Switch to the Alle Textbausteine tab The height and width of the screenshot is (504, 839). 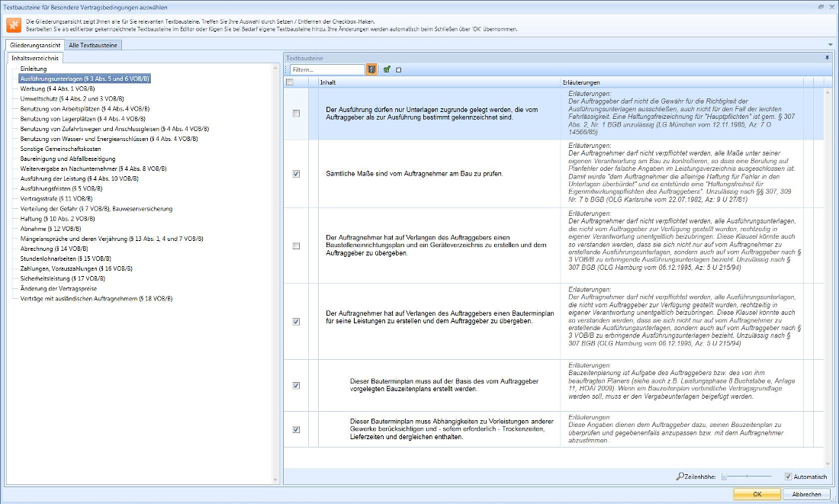click(93, 46)
